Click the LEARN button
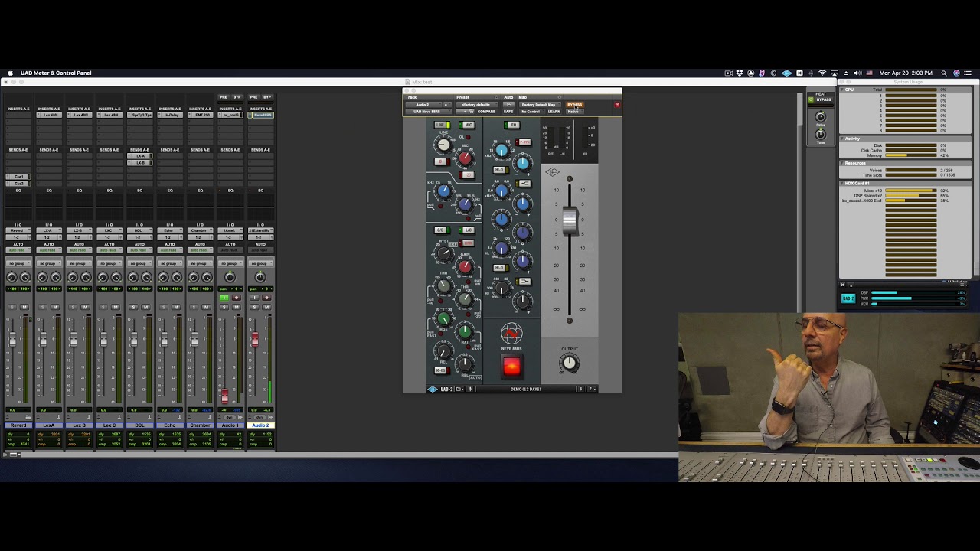Screen dimensions: 980x551 pos(554,112)
